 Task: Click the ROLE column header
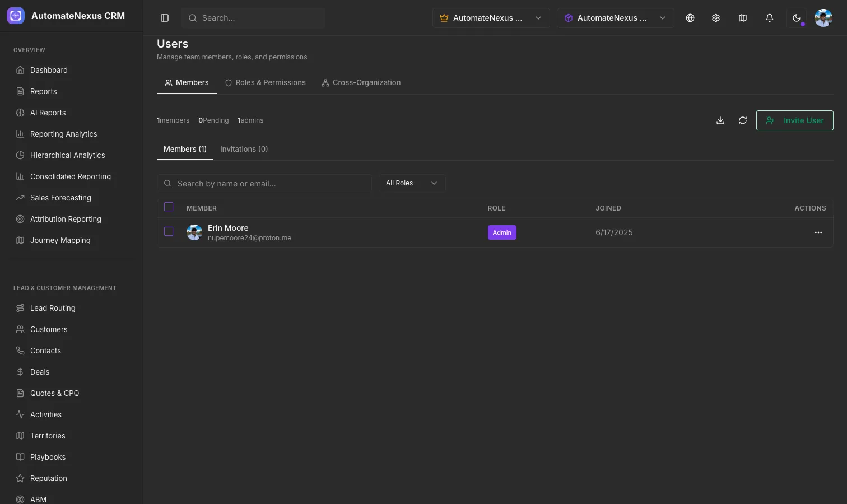(x=496, y=208)
